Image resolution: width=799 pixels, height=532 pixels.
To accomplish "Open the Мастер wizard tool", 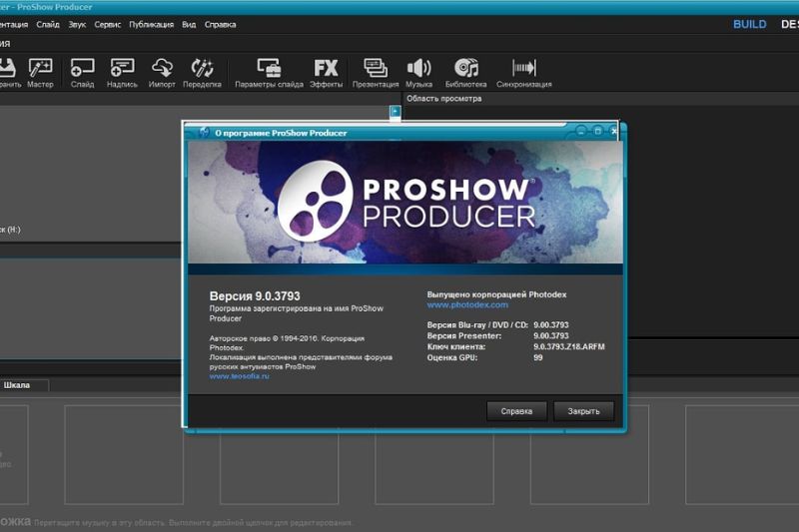I will click(x=40, y=73).
